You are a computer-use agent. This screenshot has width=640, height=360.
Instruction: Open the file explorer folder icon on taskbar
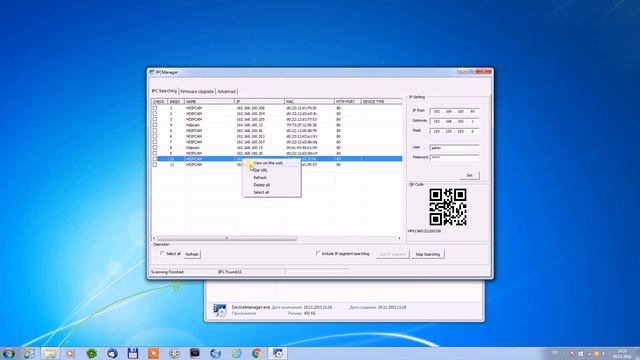[x=50, y=353]
